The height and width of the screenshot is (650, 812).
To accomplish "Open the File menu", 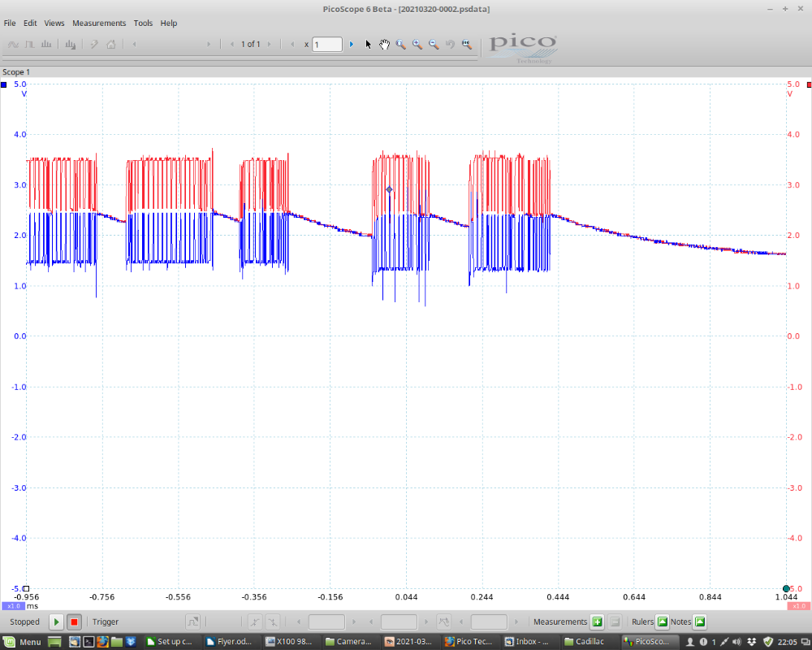I will point(10,23).
